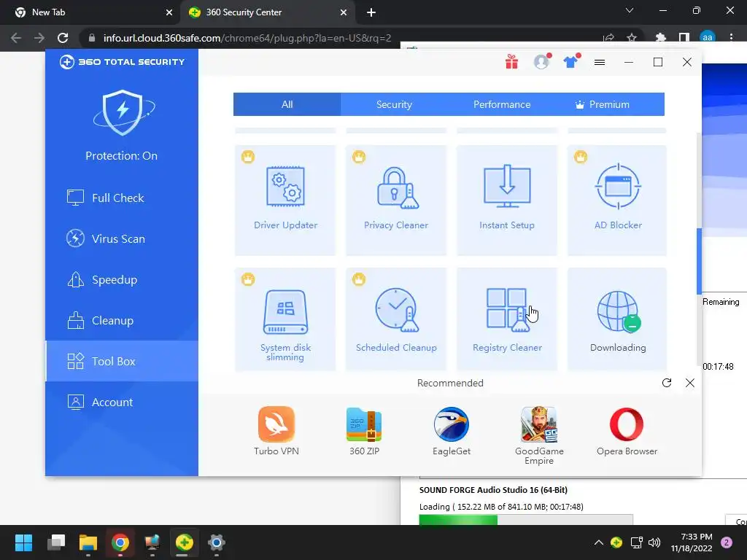This screenshot has width=747, height=560.
Task: Open the AD Blocker tool
Action: pyautogui.click(x=617, y=200)
